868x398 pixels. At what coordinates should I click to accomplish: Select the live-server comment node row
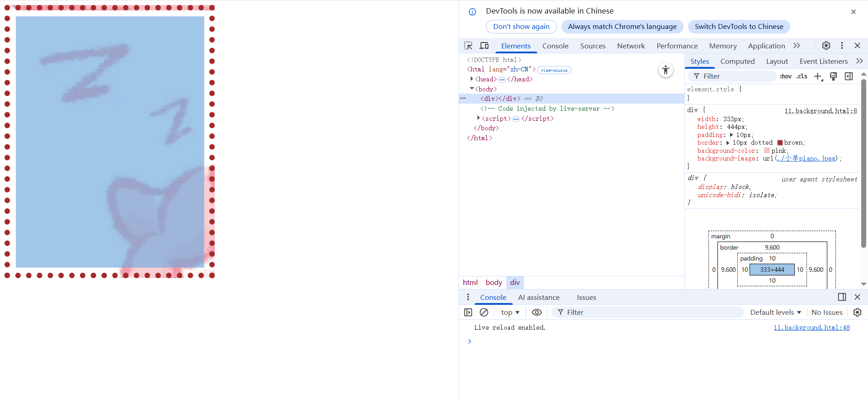click(x=547, y=109)
